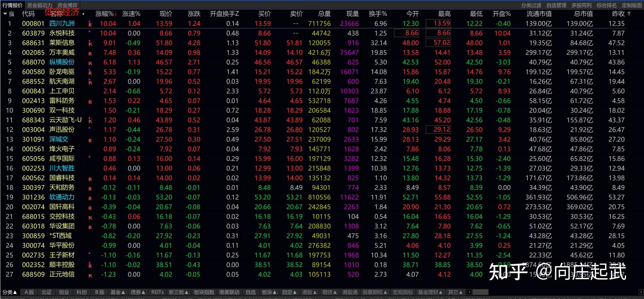Click the R marker beside 万丰奥威
The width and height of the screenshot is (644, 299).
90,53
